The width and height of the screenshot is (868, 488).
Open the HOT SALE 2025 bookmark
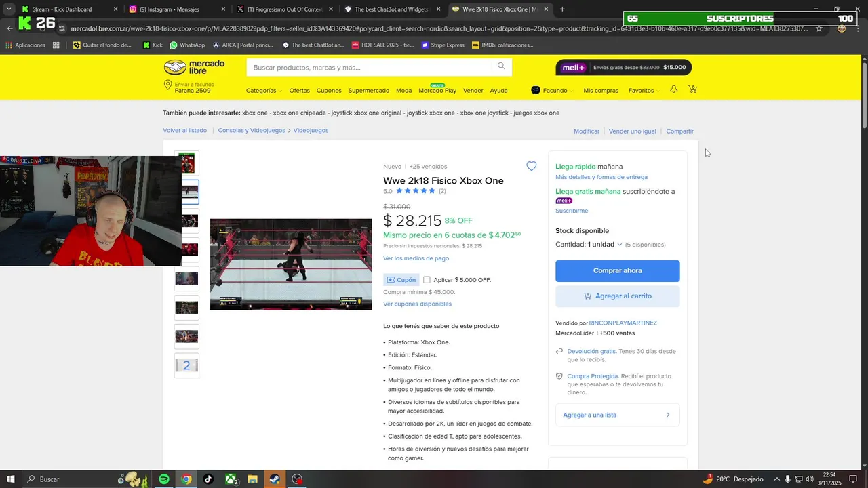(382, 45)
